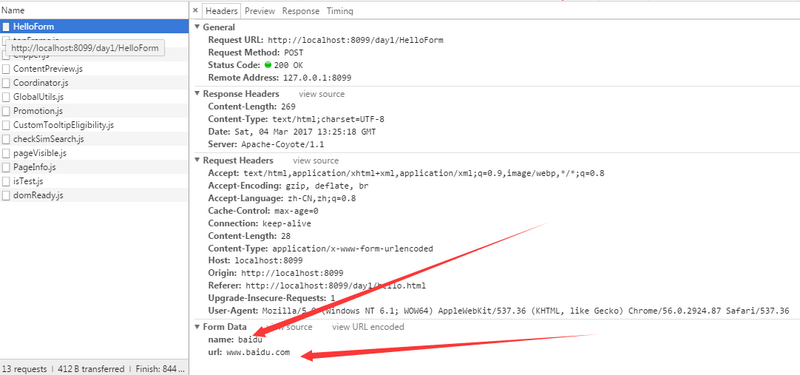The height and width of the screenshot is (375, 800).
Task: Click the PageInfo.js file icon
Action: (6, 167)
